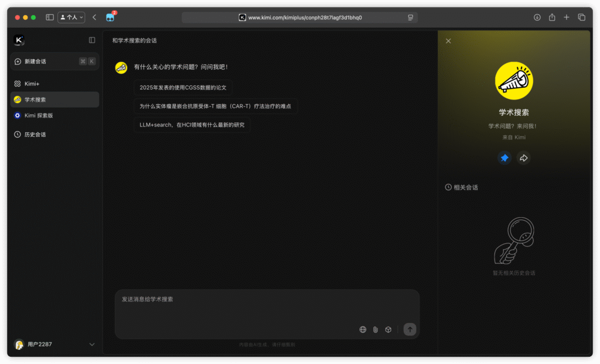Open 历史会话 conversation history
Viewport: 600px width, 364px height.
point(54,135)
